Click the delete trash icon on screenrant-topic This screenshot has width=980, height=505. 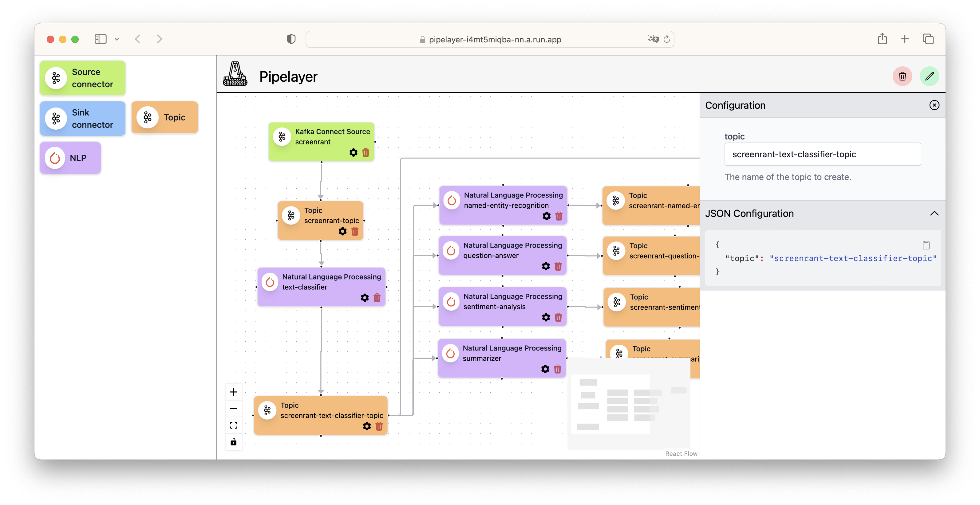[358, 231]
